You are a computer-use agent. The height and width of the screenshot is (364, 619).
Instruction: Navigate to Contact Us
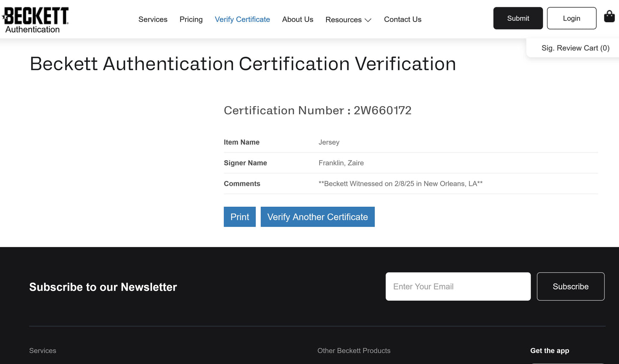click(403, 19)
